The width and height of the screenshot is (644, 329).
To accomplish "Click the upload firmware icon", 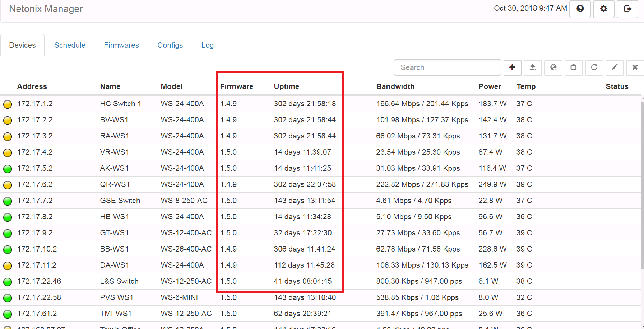I will coord(533,67).
